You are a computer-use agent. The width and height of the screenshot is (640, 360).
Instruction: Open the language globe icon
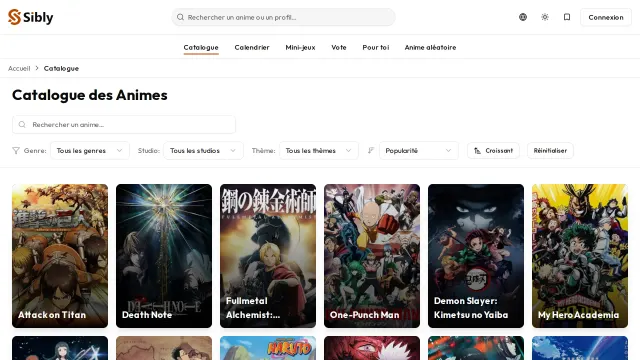pyautogui.click(x=523, y=17)
